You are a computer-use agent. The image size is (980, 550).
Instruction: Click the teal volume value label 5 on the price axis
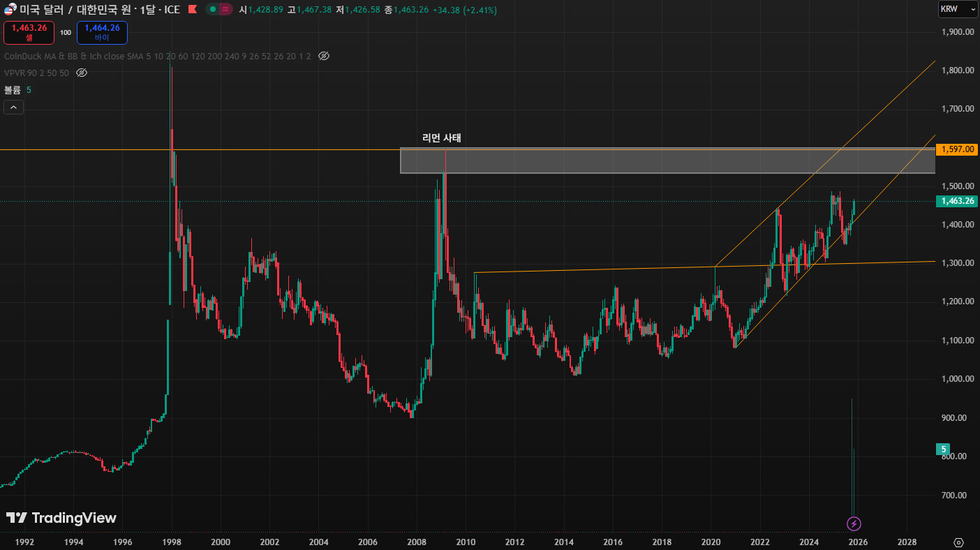click(943, 449)
